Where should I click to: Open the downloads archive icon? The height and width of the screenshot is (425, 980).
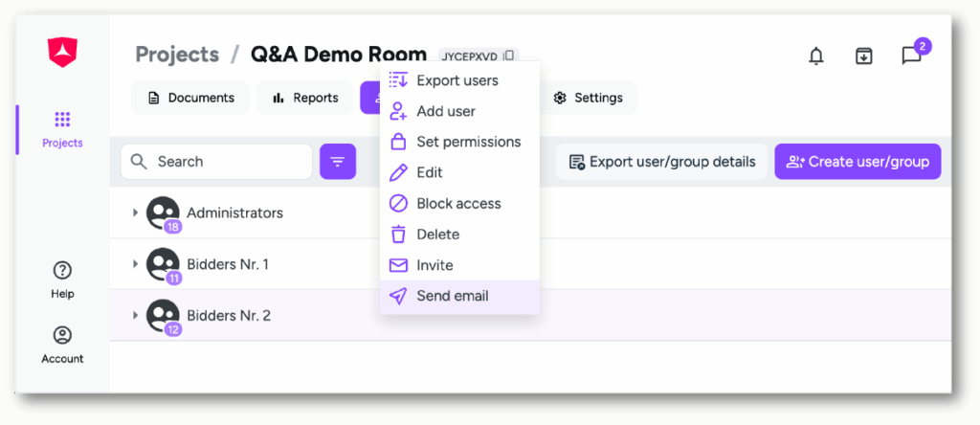tap(863, 56)
